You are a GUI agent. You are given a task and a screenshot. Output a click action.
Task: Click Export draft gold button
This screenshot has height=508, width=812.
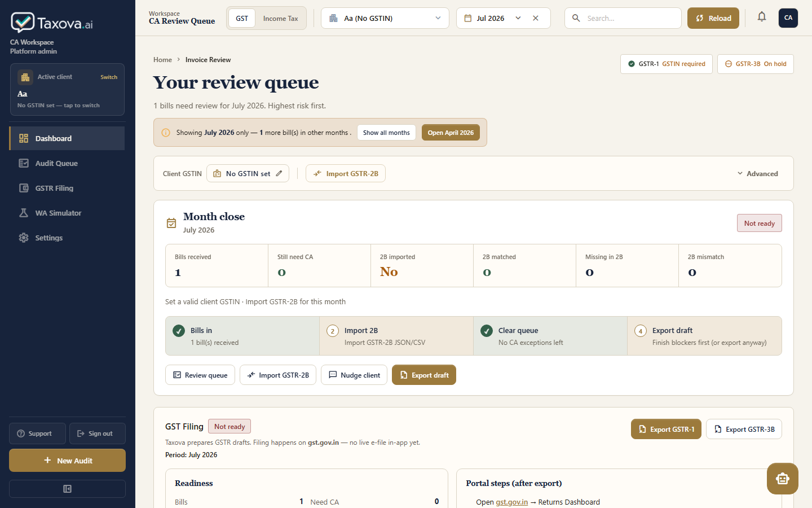coord(424,375)
